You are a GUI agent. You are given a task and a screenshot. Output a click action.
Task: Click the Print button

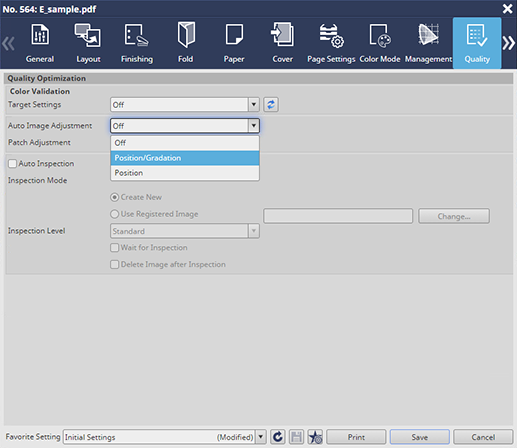click(x=356, y=437)
